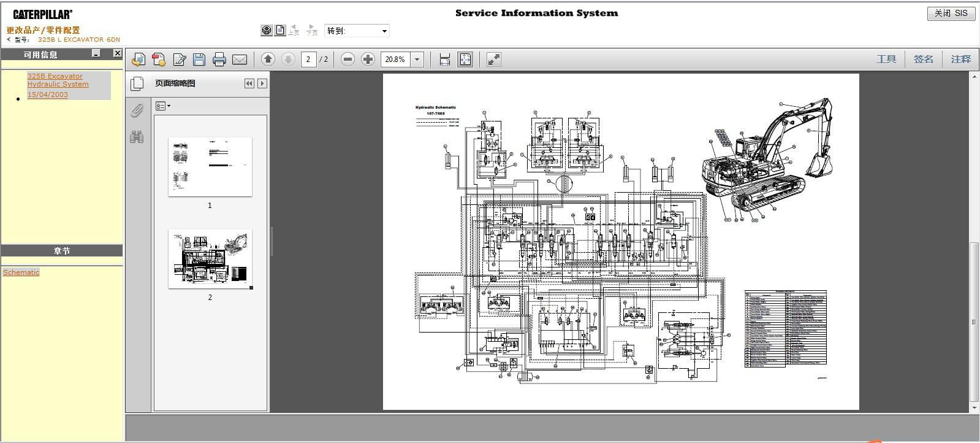Select page 2 thumbnail
The image size is (980, 443).
click(210, 259)
